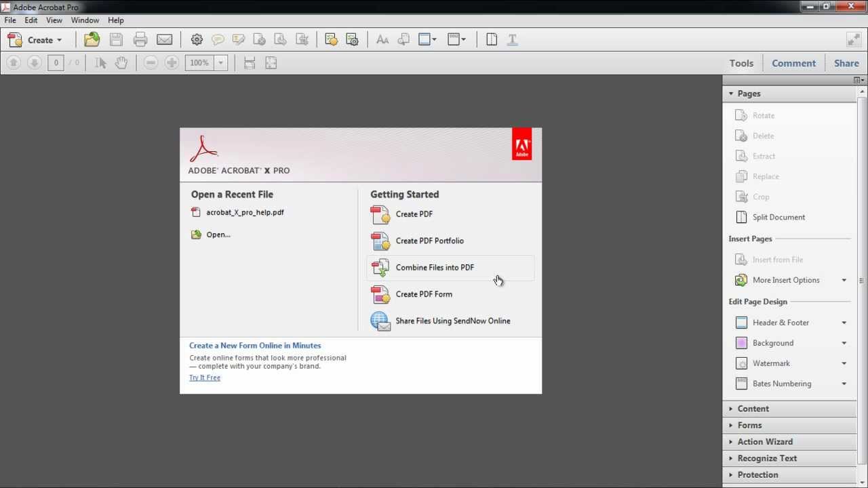Expand the Protection panel section
This screenshot has height=488, width=868.
[789, 474]
